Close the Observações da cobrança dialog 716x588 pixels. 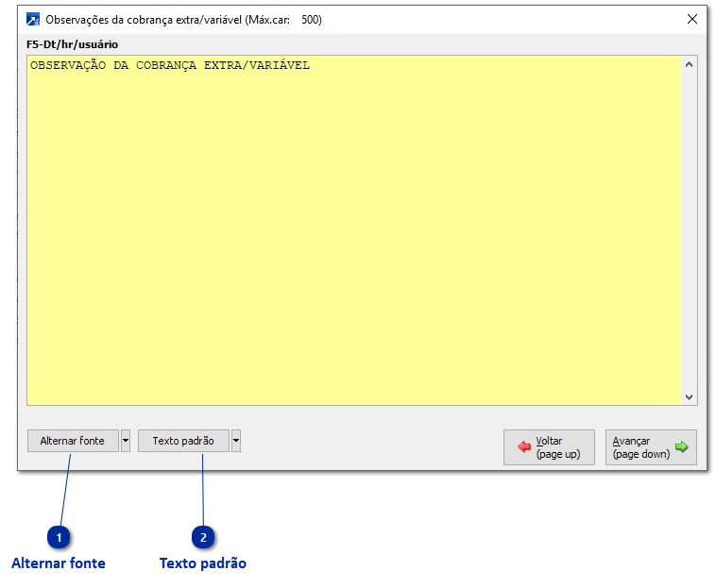692,19
